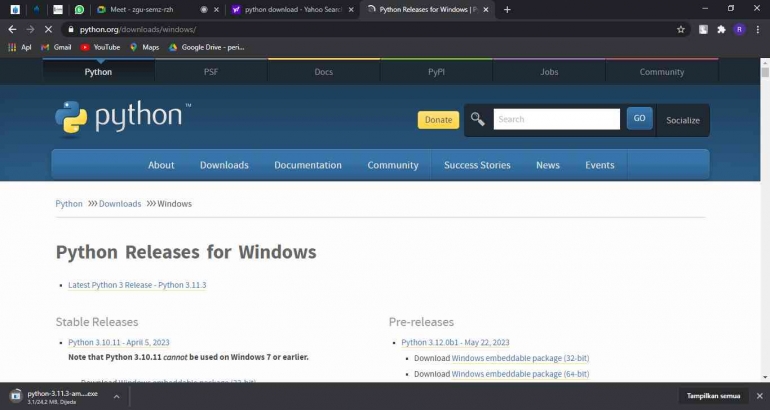The image size is (770, 410).
Task: Open the Chrome three-dot menu
Action: pos(758,29)
